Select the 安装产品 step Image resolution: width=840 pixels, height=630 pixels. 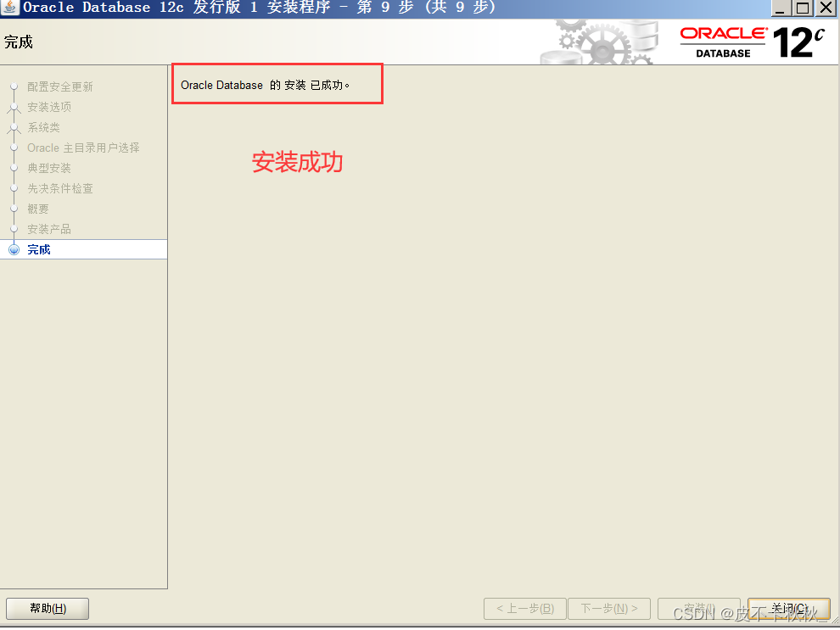click(x=49, y=229)
